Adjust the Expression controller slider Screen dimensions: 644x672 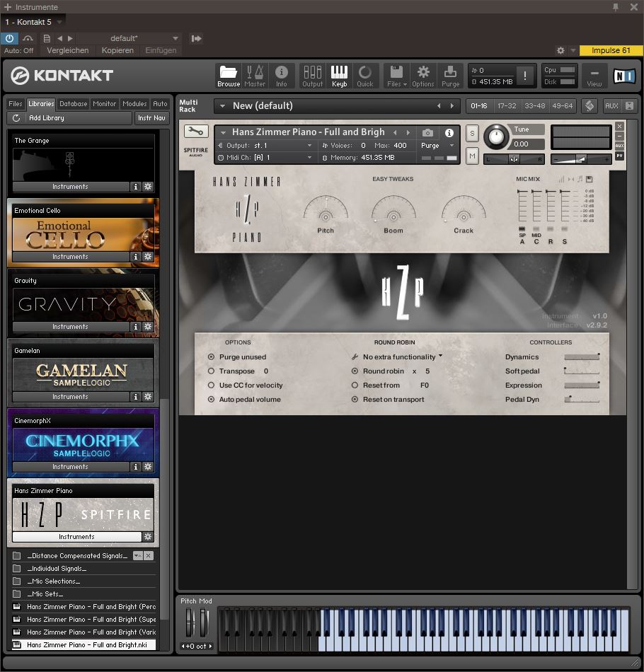tap(582, 386)
